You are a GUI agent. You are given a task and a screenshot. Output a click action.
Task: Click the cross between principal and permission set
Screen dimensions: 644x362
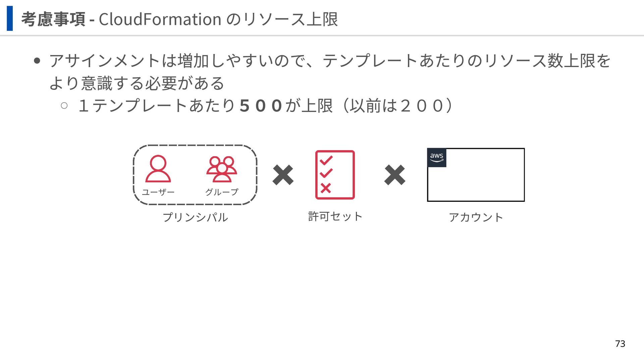283,175
